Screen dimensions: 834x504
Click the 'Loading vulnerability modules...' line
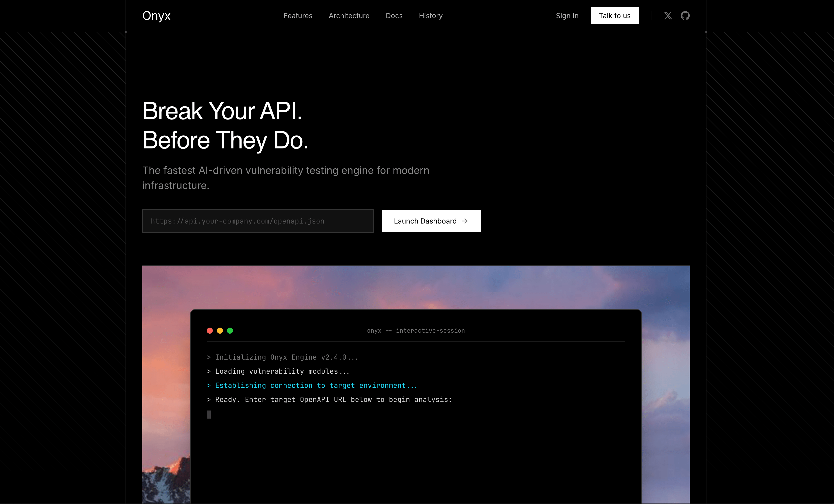[278, 371]
